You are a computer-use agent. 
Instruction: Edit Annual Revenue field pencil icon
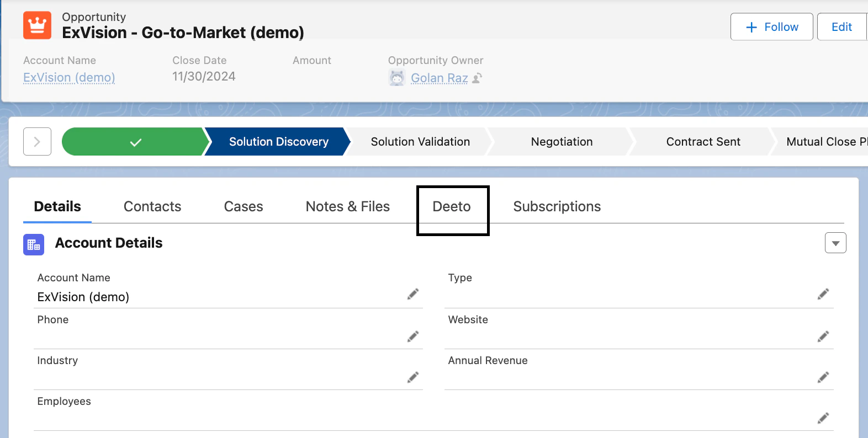pyautogui.click(x=823, y=377)
